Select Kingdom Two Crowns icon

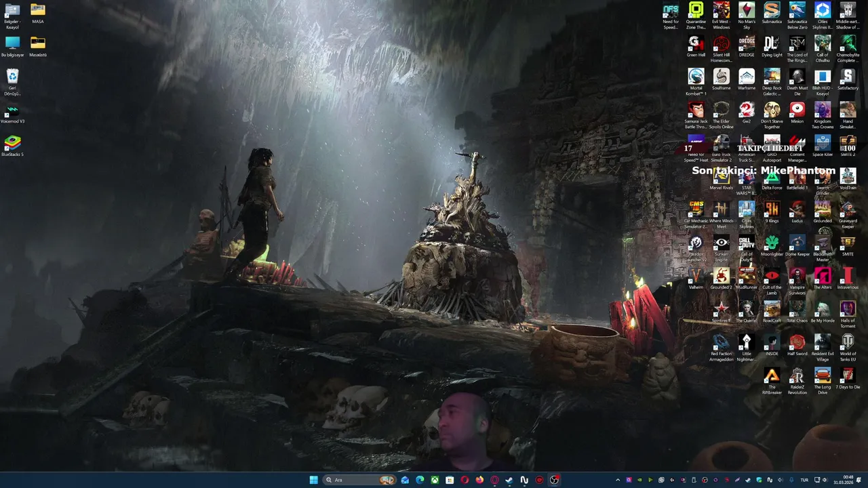[x=823, y=115]
